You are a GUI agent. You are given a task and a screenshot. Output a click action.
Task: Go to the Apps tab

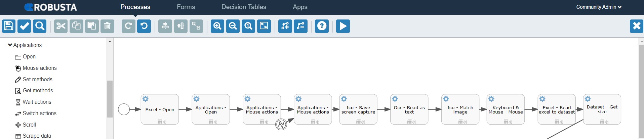click(x=300, y=7)
